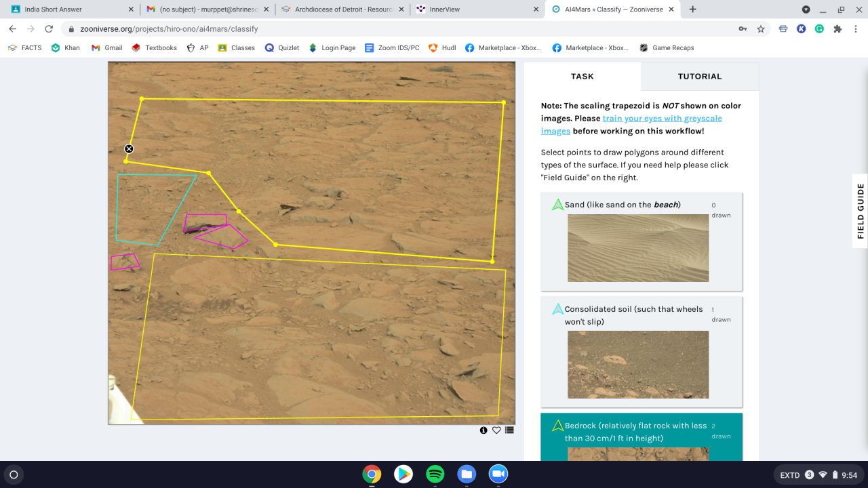Close the AI4Mars Classify browser tab

coord(671,9)
